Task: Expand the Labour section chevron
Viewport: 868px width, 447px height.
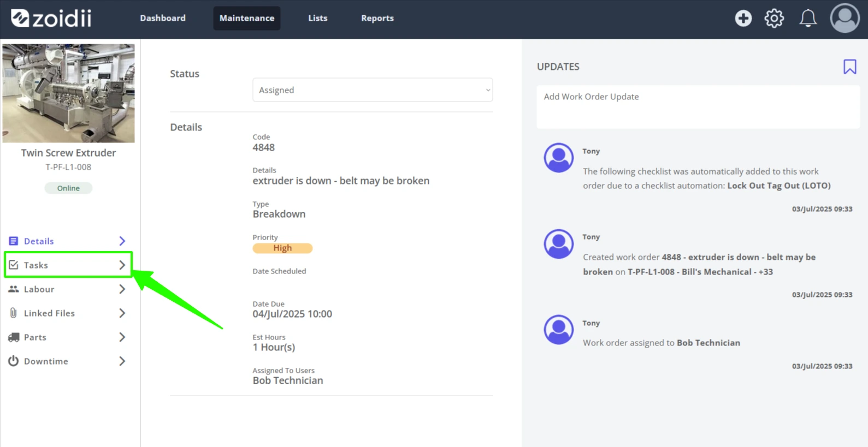Action: 122,289
